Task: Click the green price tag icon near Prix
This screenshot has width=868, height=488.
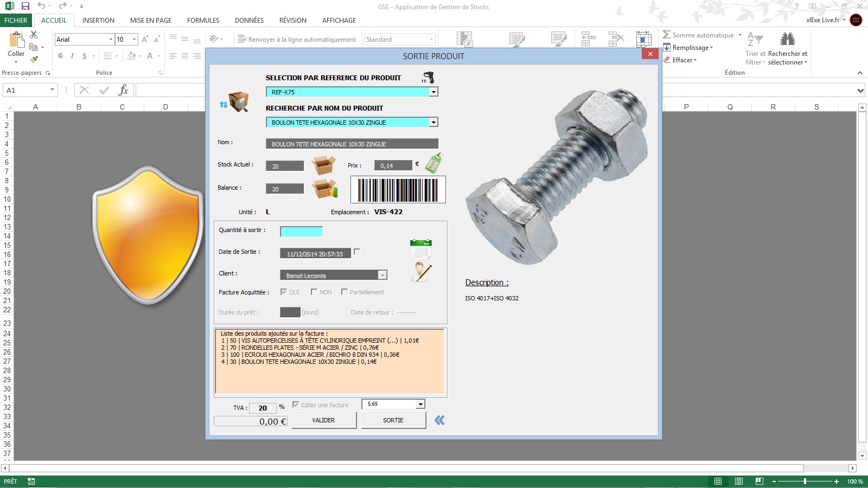Action: pos(432,163)
